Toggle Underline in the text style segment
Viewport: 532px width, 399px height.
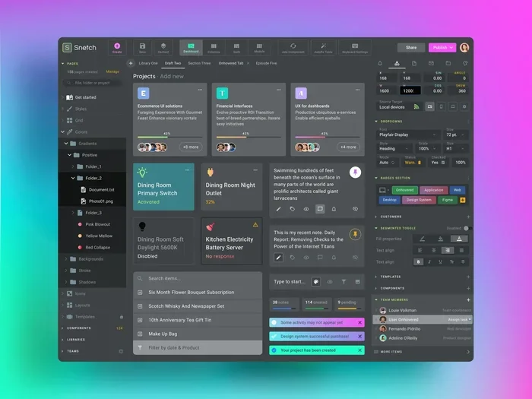(x=440, y=261)
